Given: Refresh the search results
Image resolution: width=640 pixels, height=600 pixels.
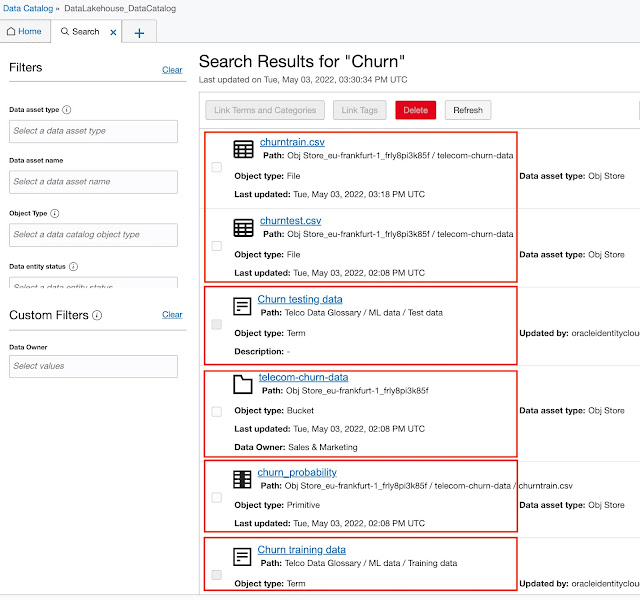Looking at the screenshot, I should [x=468, y=110].
